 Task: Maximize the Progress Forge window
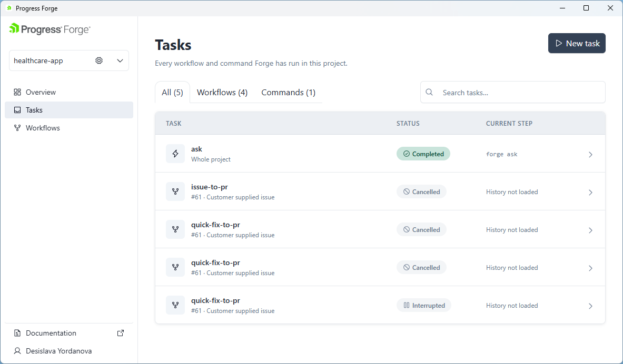pyautogui.click(x=586, y=8)
